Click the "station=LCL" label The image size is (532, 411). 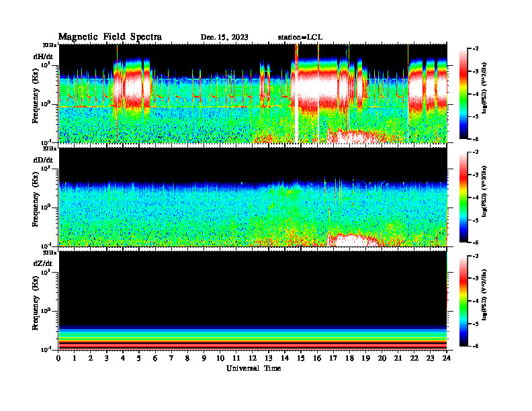[300, 38]
